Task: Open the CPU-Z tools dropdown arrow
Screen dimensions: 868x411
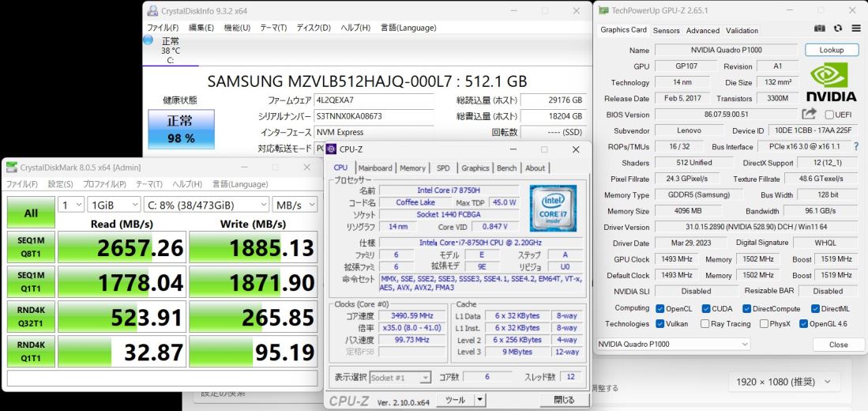Action: pos(480,399)
